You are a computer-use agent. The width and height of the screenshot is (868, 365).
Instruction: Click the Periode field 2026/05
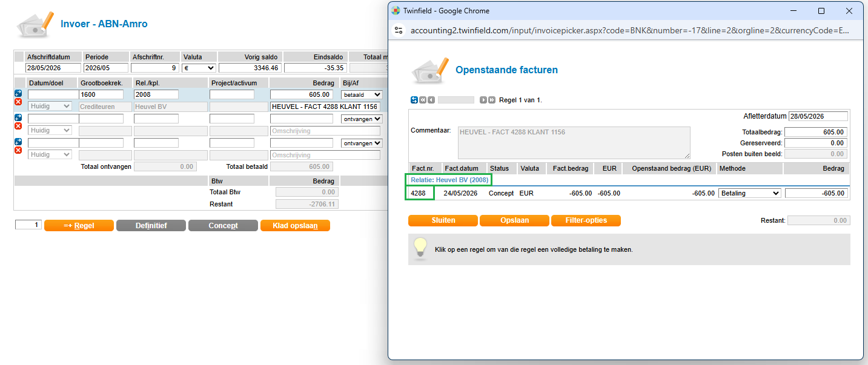[x=106, y=68]
